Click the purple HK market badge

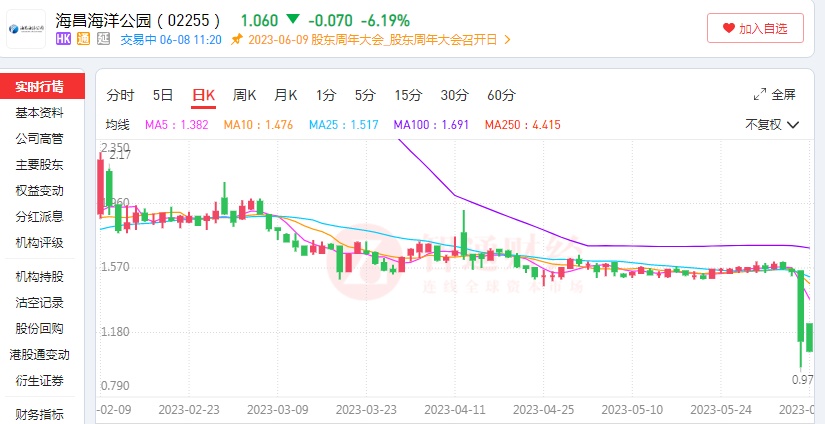pyautogui.click(x=63, y=39)
